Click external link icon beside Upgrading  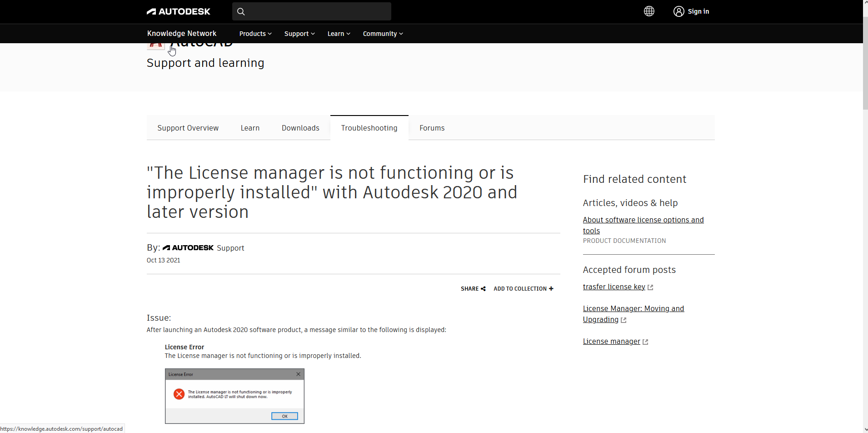624,320
